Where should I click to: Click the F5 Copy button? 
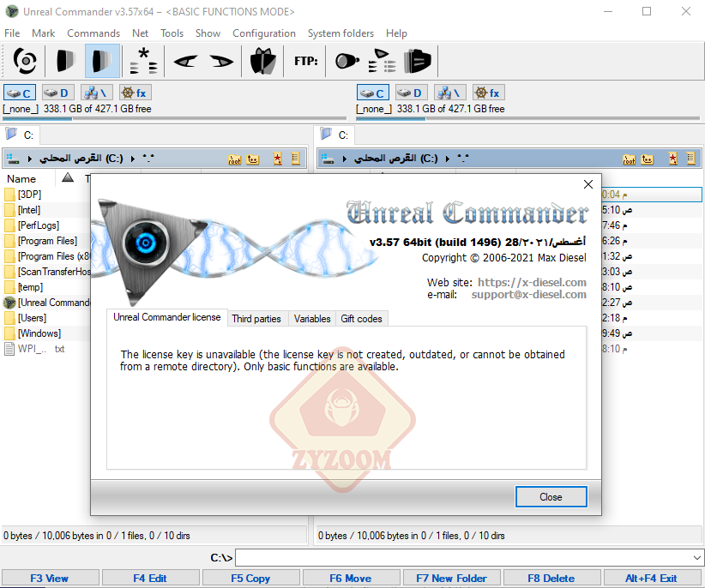250,578
